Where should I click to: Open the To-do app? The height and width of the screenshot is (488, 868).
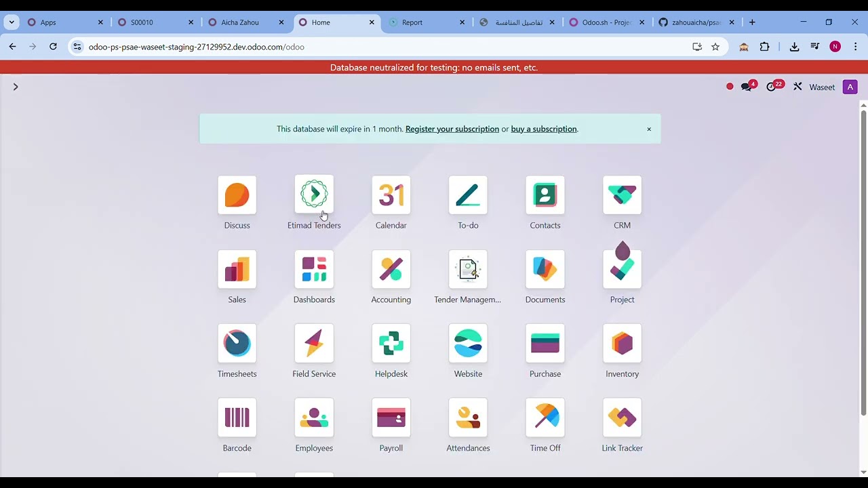pyautogui.click(x=468, y=195)
